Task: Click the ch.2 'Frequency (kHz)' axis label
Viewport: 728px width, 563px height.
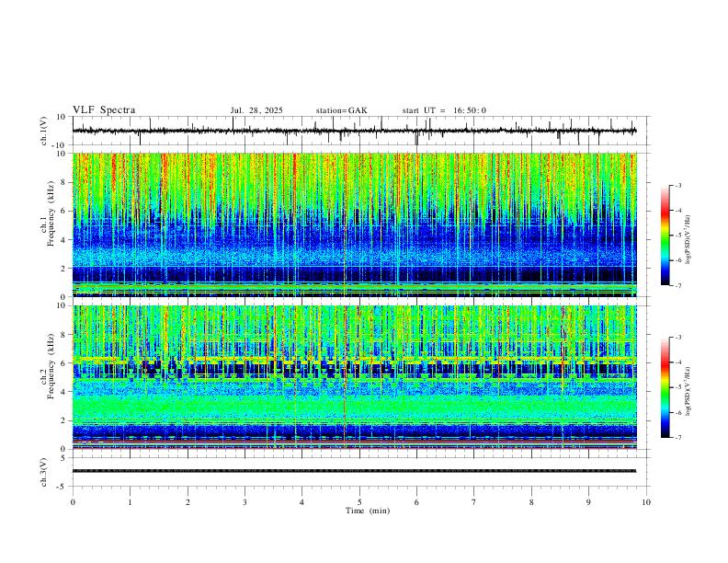Action: tap(51, 366)
